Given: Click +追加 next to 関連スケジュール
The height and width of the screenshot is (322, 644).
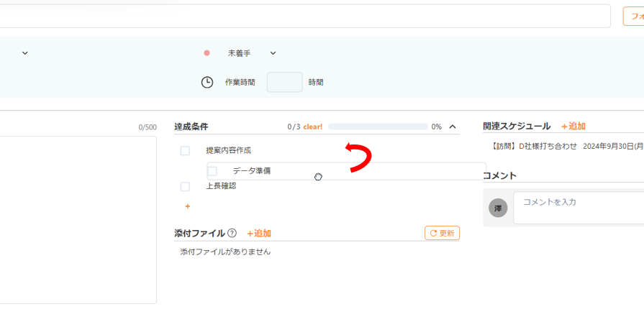Looking at the screenshot, I should [x=573, y=126].
